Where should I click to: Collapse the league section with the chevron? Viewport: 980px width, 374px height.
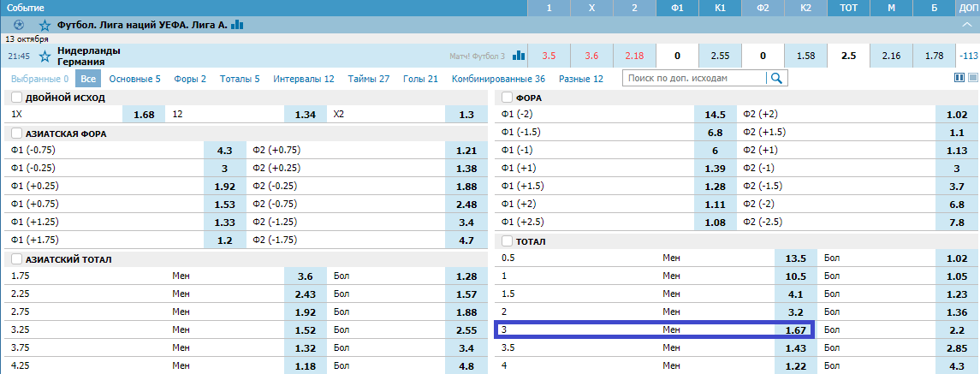(965, 26)
